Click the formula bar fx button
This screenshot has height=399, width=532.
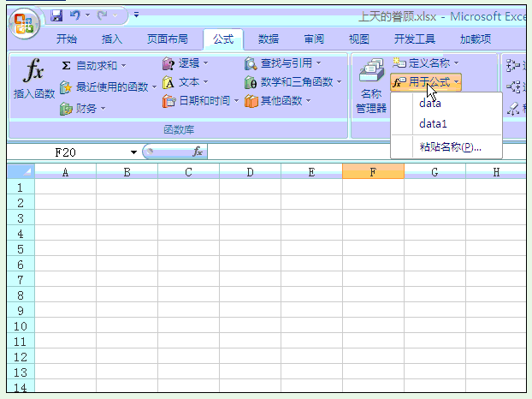[198, 152]
